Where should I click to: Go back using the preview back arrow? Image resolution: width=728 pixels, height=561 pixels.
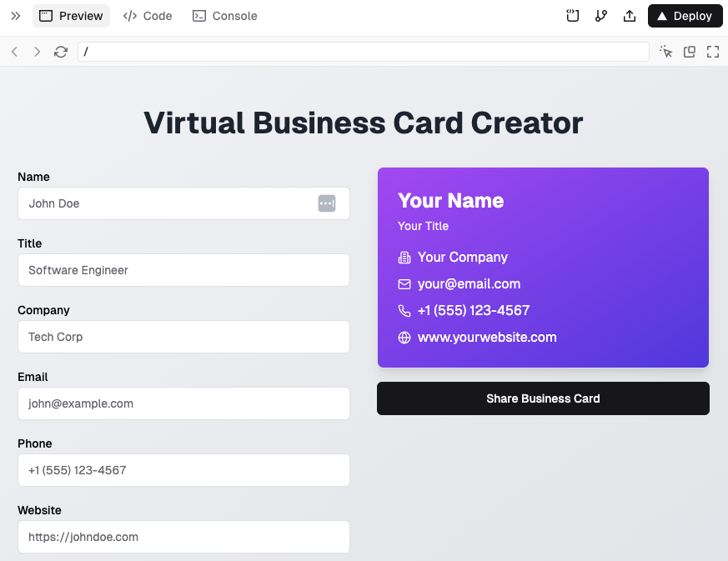[x=15, y=52]
